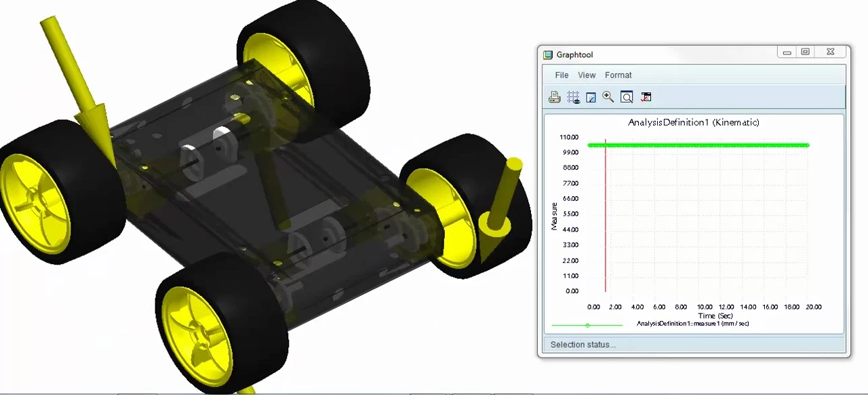The height and width of the screenshot is (395, 868).
Task: Select the Measure y-axis label
Action: click(x=554, y=217)
